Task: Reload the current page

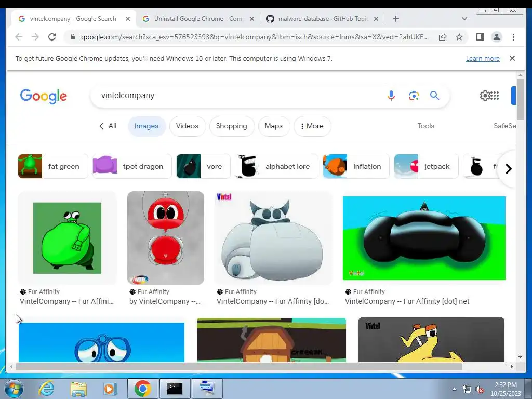Action: coord(52,37)
